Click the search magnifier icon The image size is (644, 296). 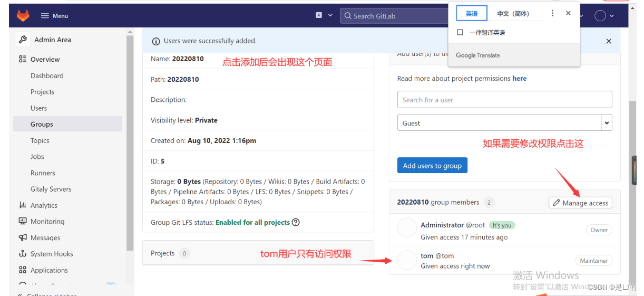(x=348, y=16)
